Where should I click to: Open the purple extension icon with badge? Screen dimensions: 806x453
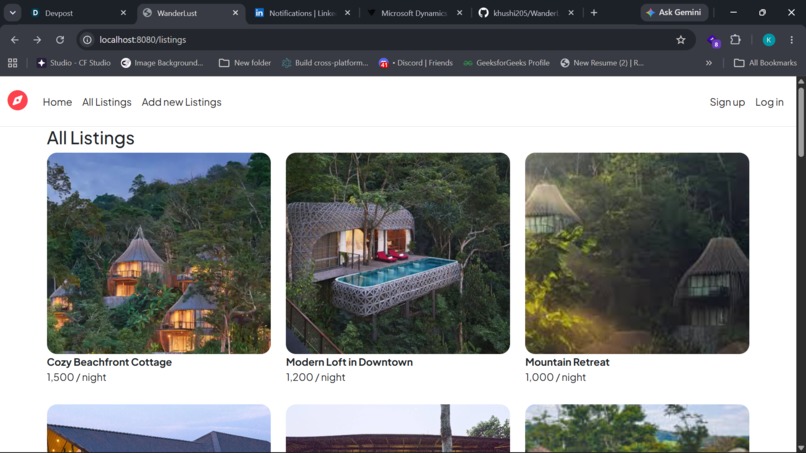[x=713, y=41]
